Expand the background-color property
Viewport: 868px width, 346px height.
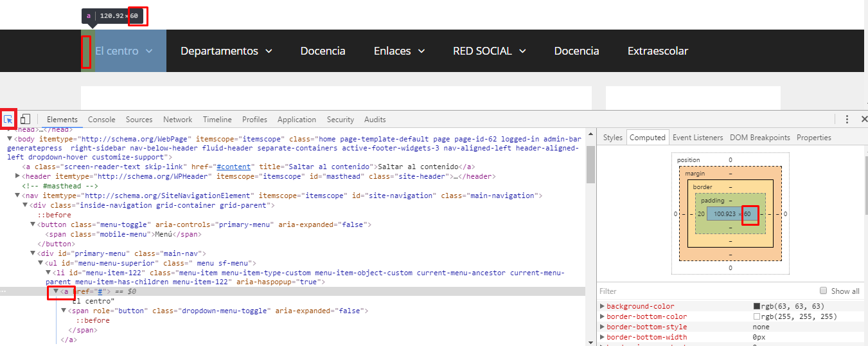[x=603, y=306]
